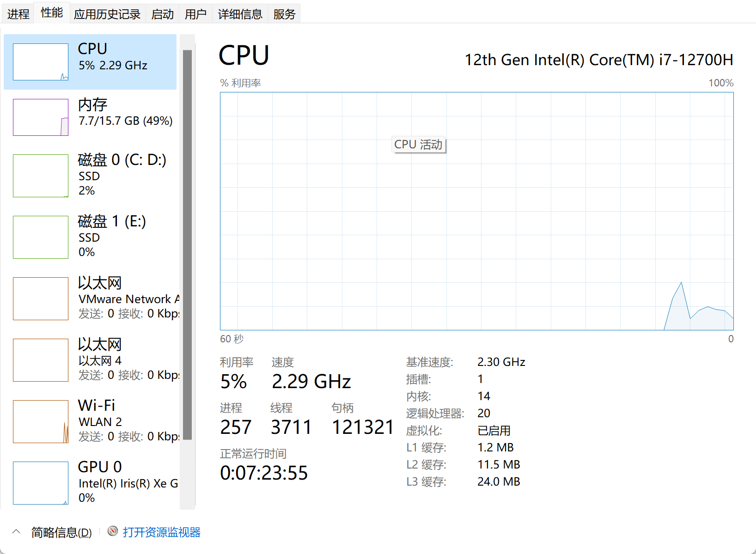The image size is (756, 554).
Task: Open the GPU 0 Intel Iris Xe graph
Action: (41, 483)
